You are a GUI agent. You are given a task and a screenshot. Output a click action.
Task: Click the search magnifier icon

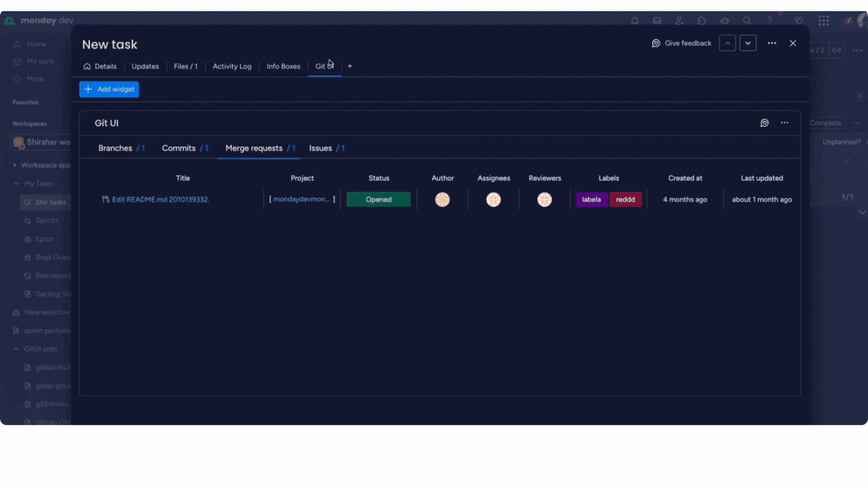coord(747,21)
